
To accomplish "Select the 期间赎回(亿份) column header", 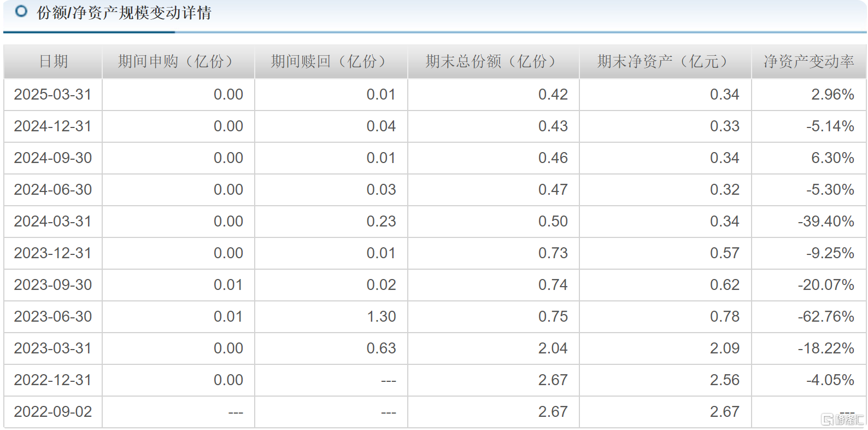I will coord(331,61).
